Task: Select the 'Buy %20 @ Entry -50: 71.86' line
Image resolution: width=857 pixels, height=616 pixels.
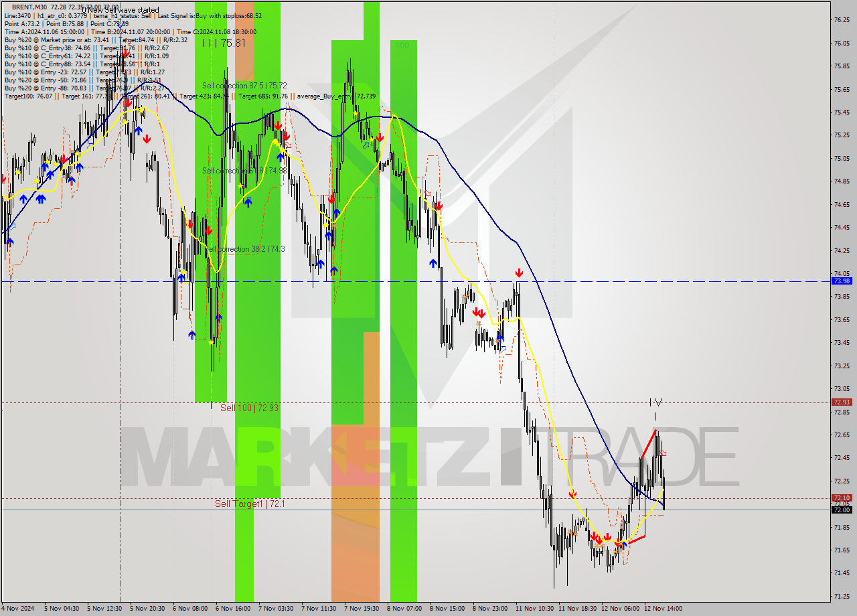Action: click(84, 80)
